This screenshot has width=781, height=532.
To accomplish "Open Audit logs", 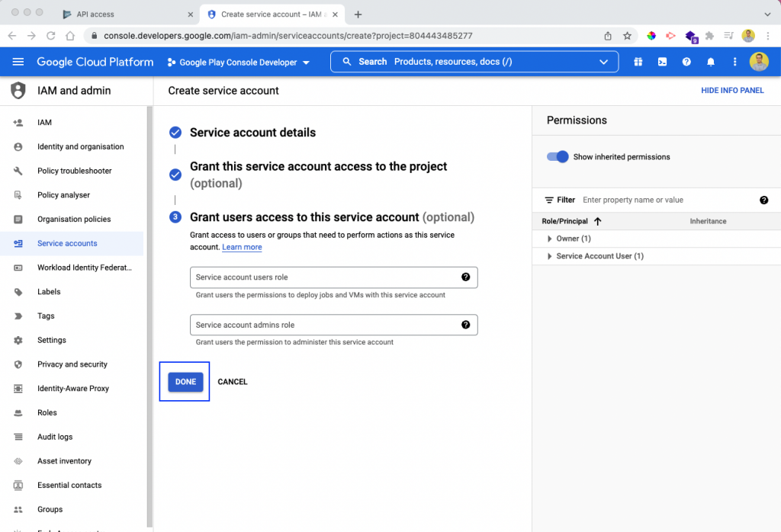I will pos(72,437).
